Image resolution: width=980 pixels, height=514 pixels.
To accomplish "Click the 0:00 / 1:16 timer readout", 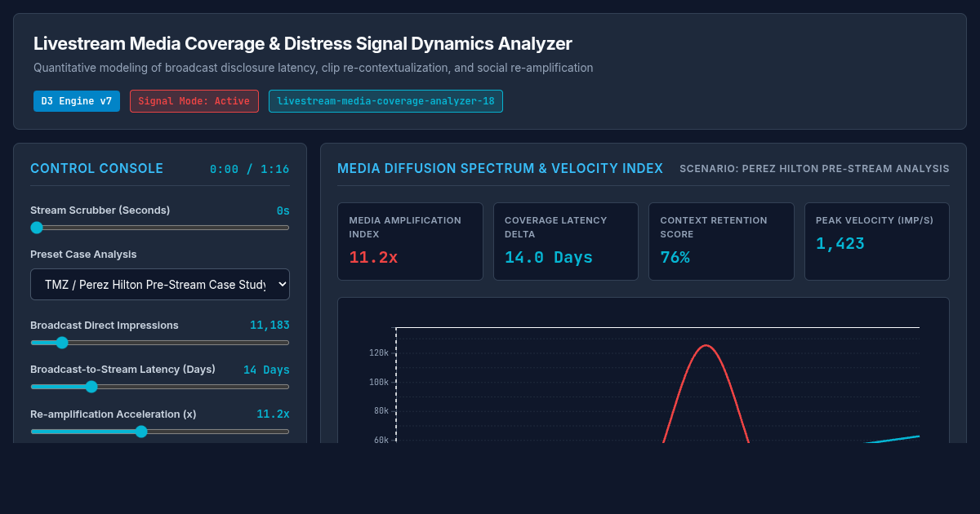I will (249, 170).
